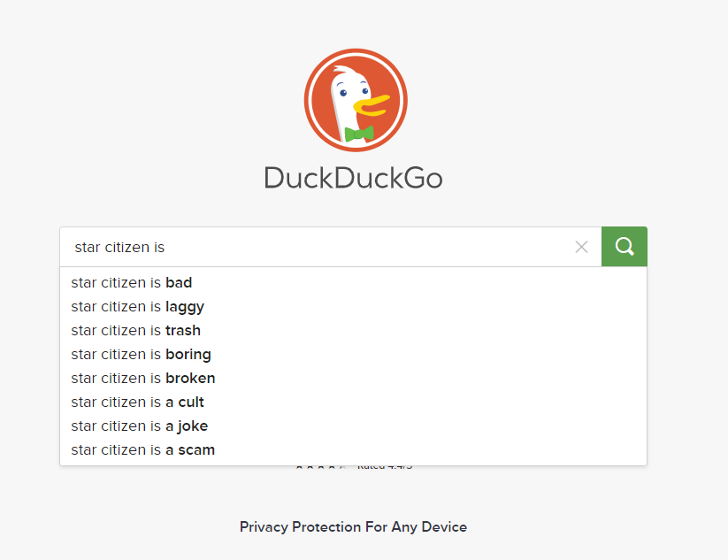The width and height of the screenshot is (728, 560).
Task: Click the duck's yellow beak in logo
Action: (372, 105)
